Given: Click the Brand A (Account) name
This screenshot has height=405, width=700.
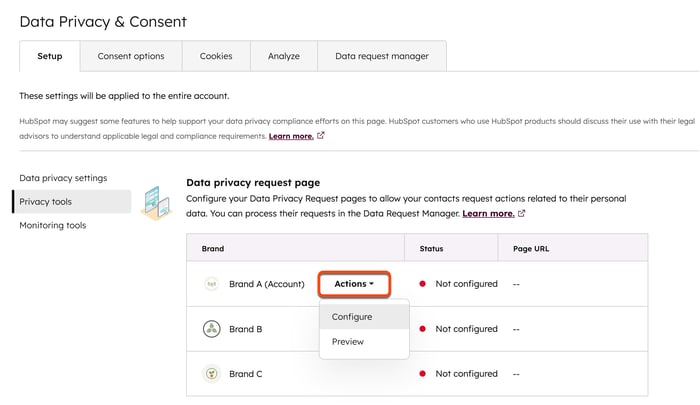Looking at the screenshot, I should [267, 284].
